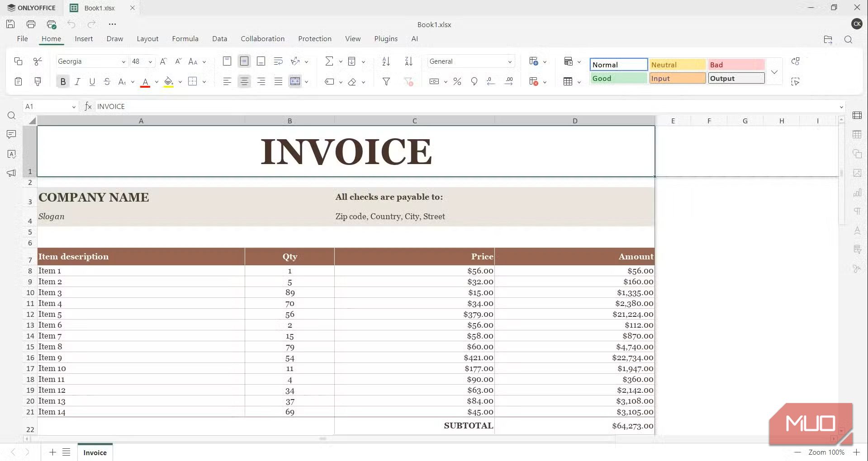
Task: Click the Cut scissors icon
Action: tap(38, 61)
